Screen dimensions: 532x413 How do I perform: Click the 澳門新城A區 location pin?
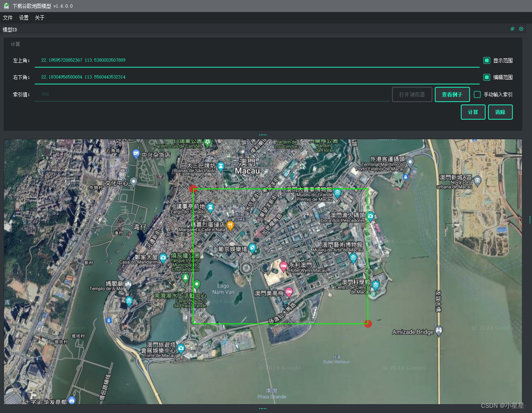[478, 180]
